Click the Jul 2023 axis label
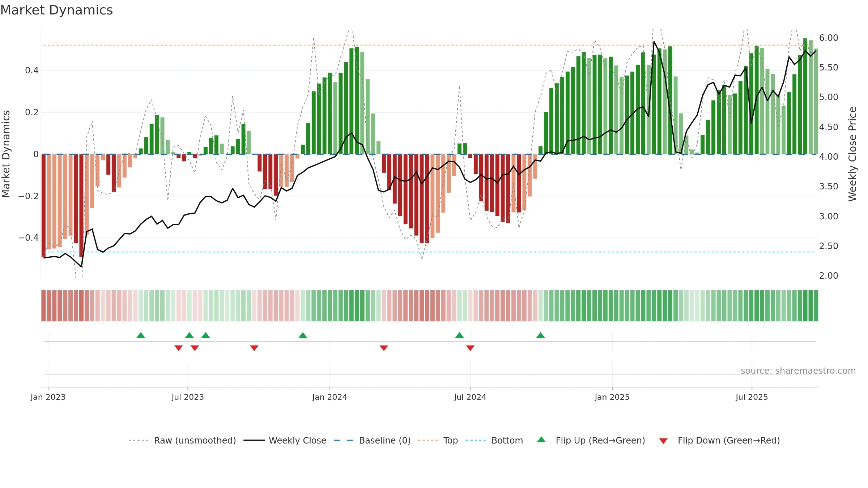Viewport: 868px width, 488px height. [x=188, y=397]
